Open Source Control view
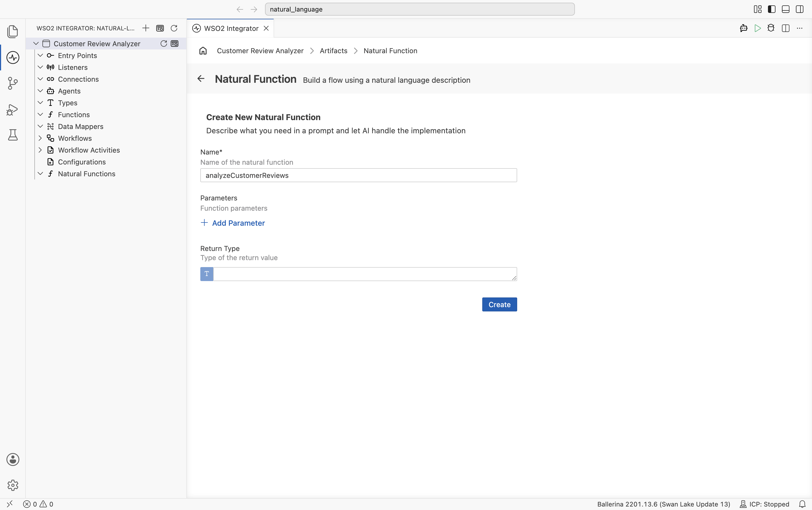Screen dimensions: 812x510 click(x=12, y=83)
